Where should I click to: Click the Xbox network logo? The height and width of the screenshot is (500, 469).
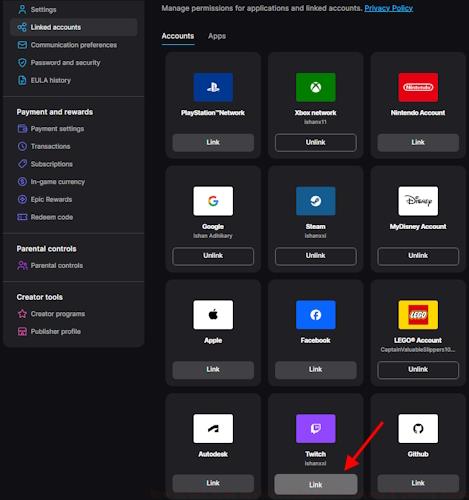[315, 87]
